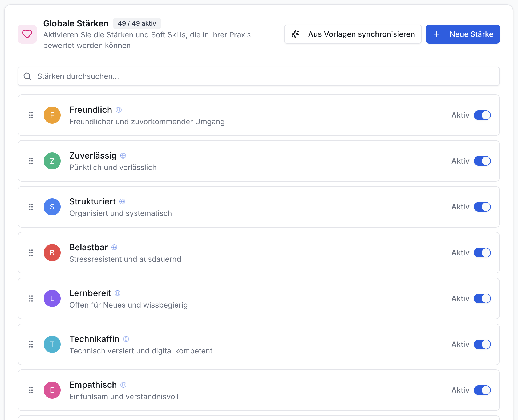This screenshot has width=518, height=420.
Task: Select the Freundlich strength title
Action: pos(91,110)
